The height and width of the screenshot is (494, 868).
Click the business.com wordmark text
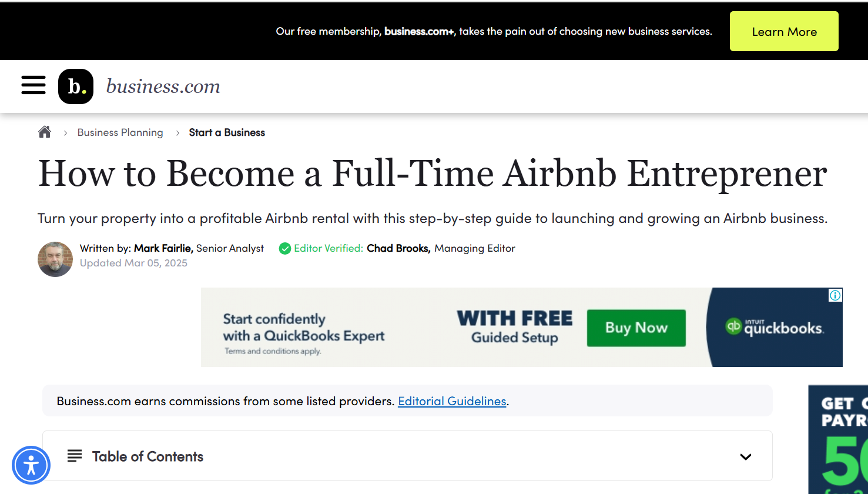163,86
